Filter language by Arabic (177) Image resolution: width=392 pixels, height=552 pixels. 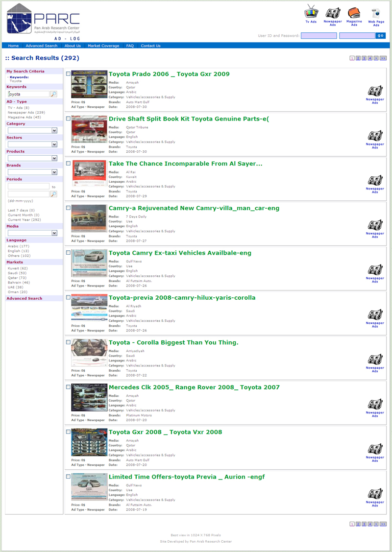(19, 246)
